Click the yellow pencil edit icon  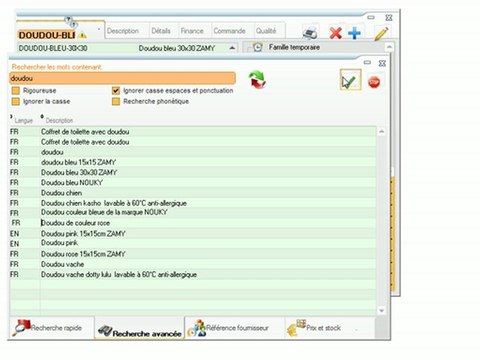(x=381, y=33)
